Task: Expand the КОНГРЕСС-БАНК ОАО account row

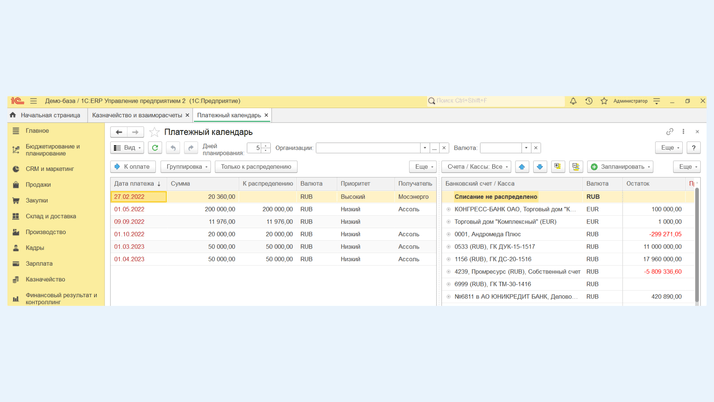Action: [x=449, y=209]
